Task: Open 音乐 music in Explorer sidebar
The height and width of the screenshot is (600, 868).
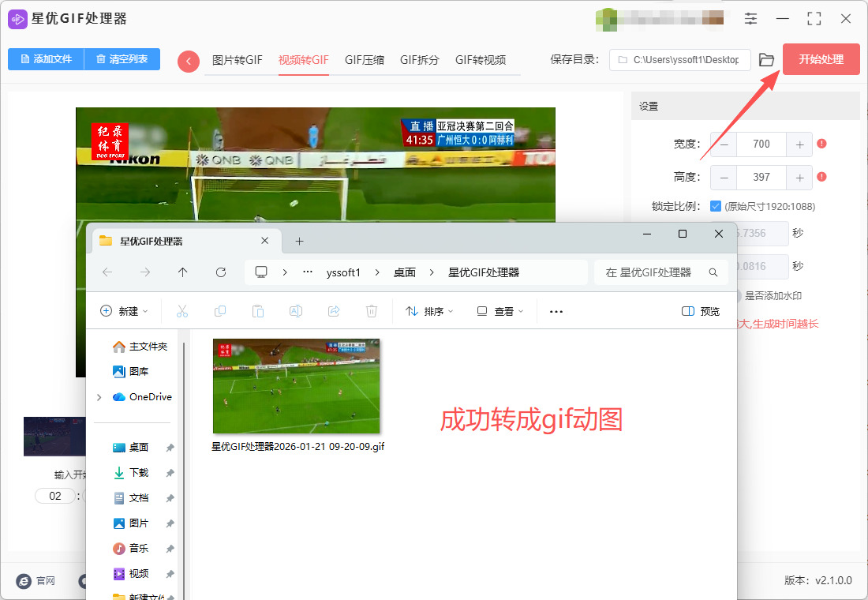Action: point(131,549)
